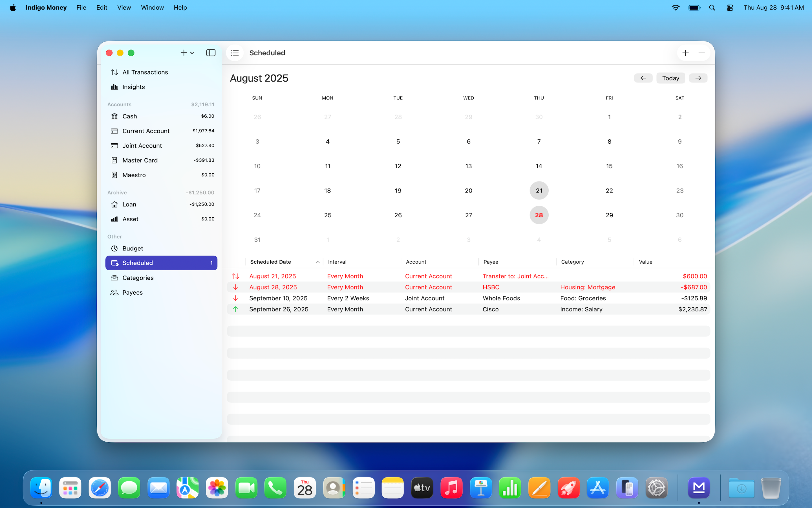Select the Current Account in sidebar
812x508 pixels.
click(x=161, y=131)
